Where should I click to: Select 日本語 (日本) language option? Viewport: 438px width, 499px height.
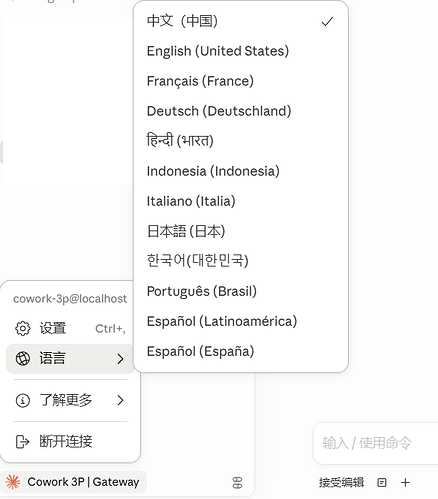(241, 231)
